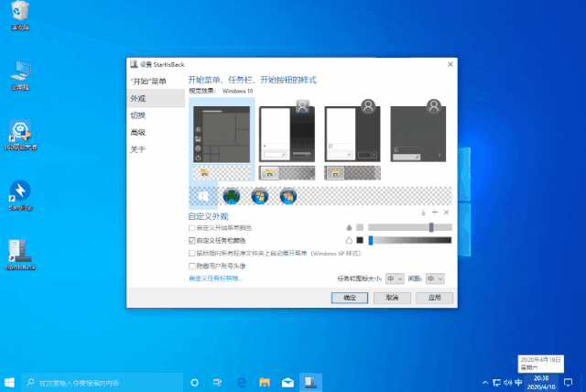Image resolution: width=586 pixels, height=392 pixels.
Task: Open the Bandizip desktop shortcut
Action: tap(20, 195)
